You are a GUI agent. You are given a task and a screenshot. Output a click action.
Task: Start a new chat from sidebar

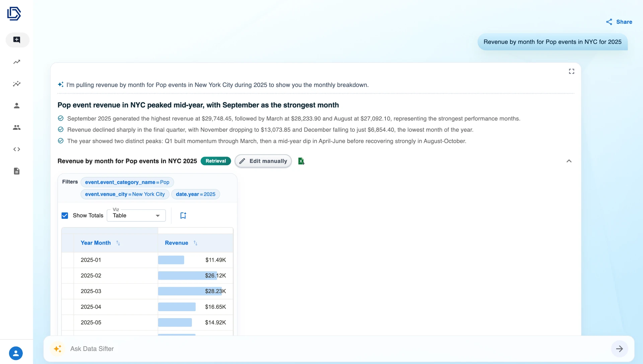point(17,40)
